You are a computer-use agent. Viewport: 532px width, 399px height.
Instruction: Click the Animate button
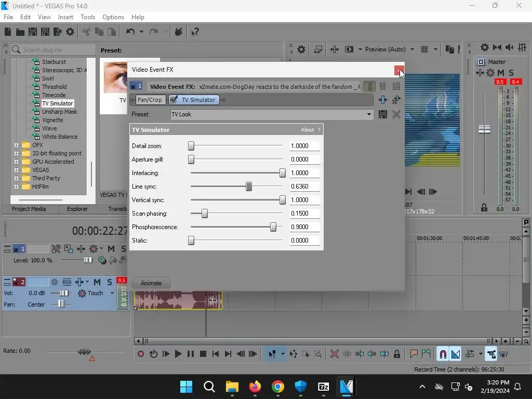pos(151,283)
